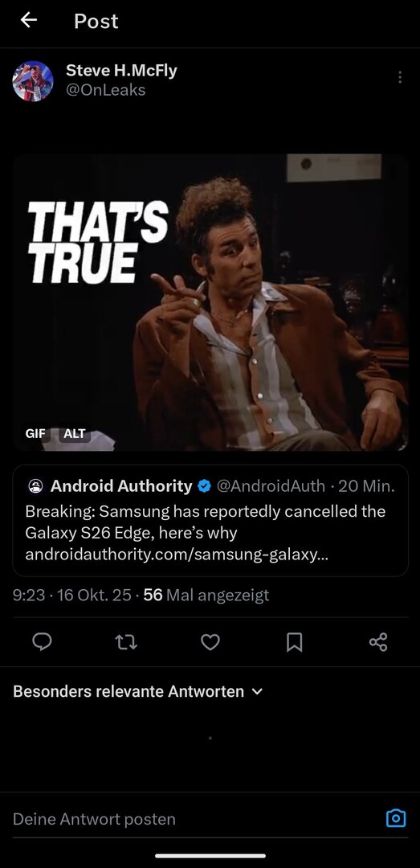Tap the 56 Mal angezeigt view count

pos(206,595)
